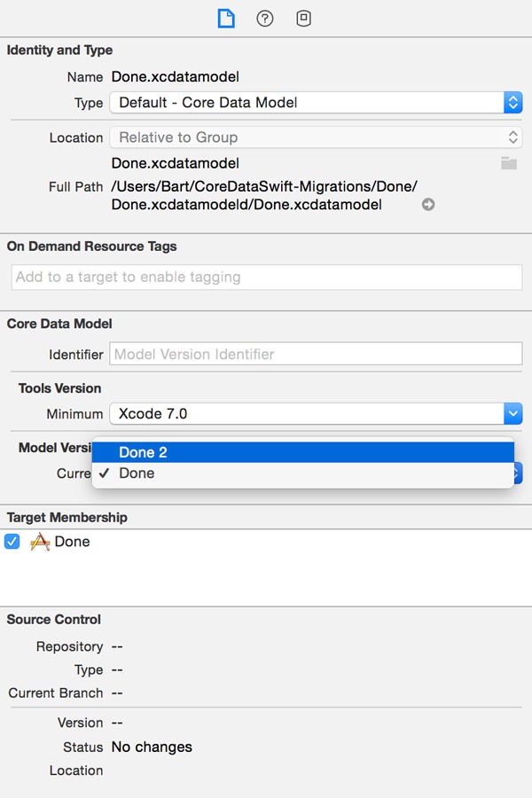Click file name Done.xcdatamodel below Location

pos(176,163)
